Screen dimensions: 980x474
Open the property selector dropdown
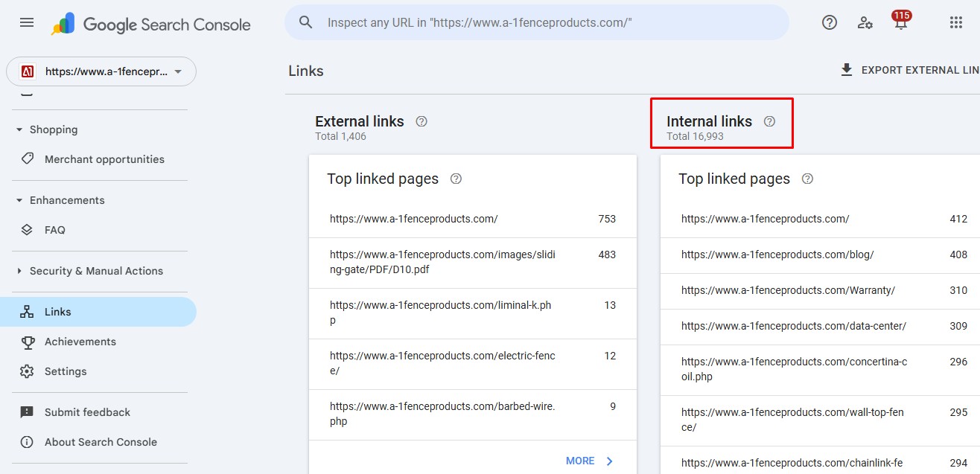point(101,71)
